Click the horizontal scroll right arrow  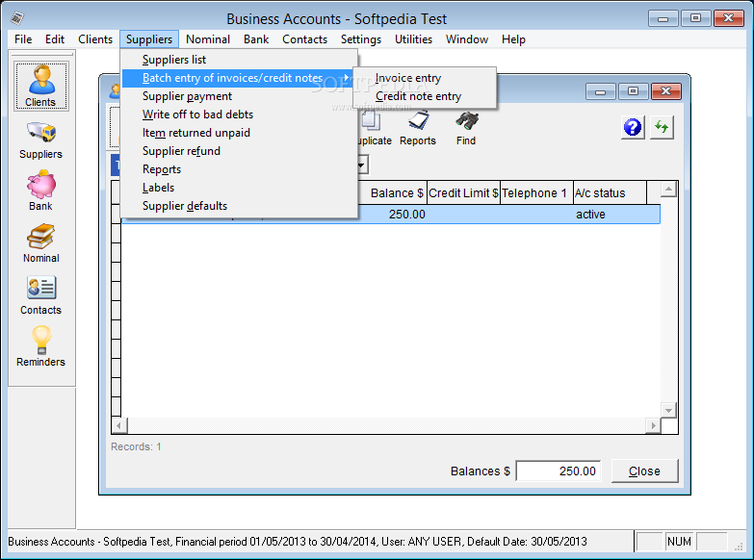pos(653,425)
